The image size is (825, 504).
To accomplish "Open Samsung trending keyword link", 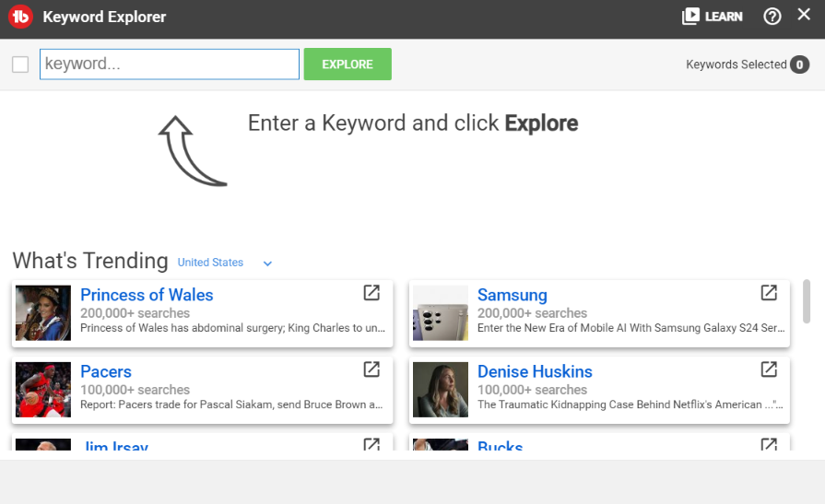I will tap(512, 295).
